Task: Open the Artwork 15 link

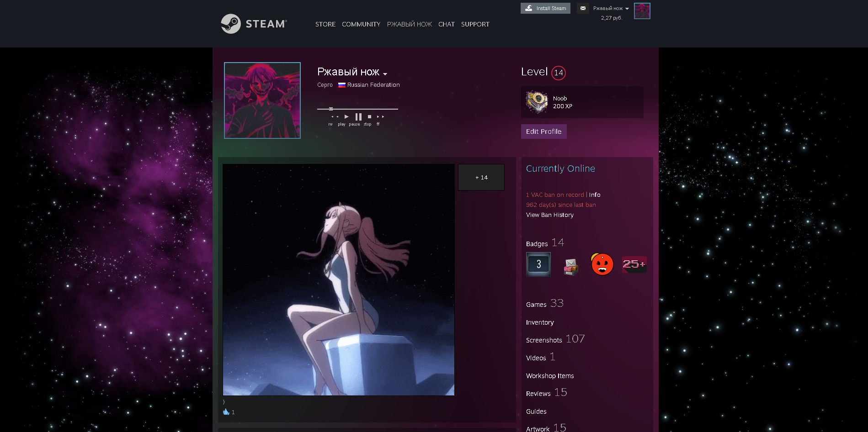Action: (x=546, y=428)
